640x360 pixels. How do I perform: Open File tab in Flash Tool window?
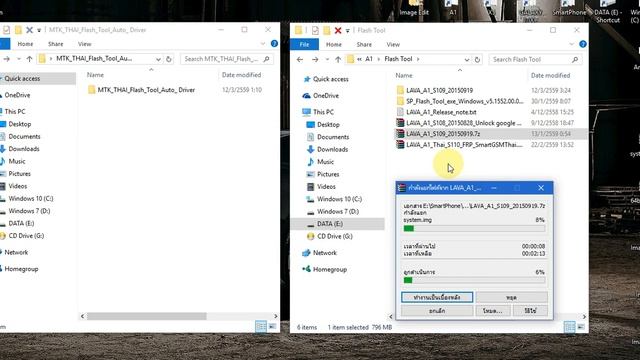304,44
